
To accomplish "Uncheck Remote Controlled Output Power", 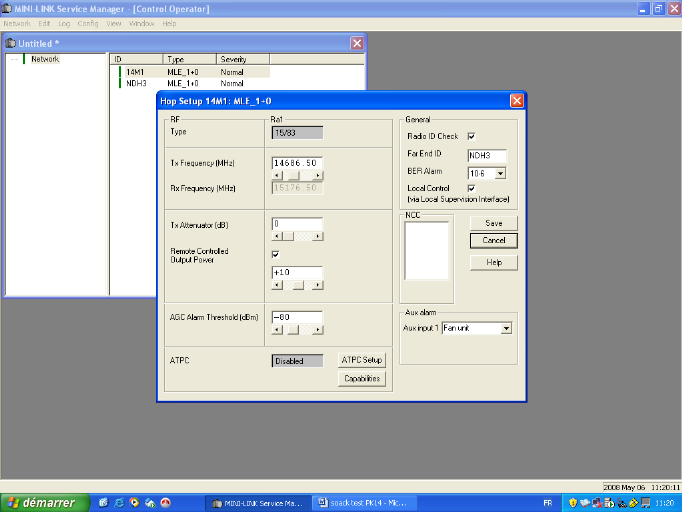I will [275, 254].
